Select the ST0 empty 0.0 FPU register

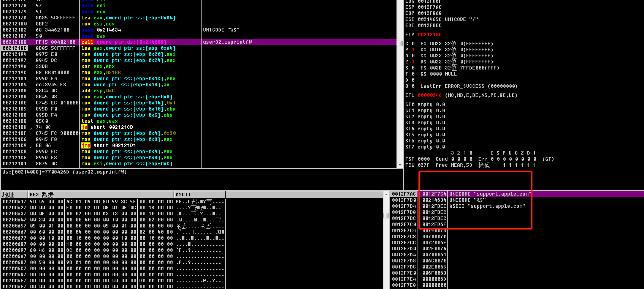tap(425, 104)
